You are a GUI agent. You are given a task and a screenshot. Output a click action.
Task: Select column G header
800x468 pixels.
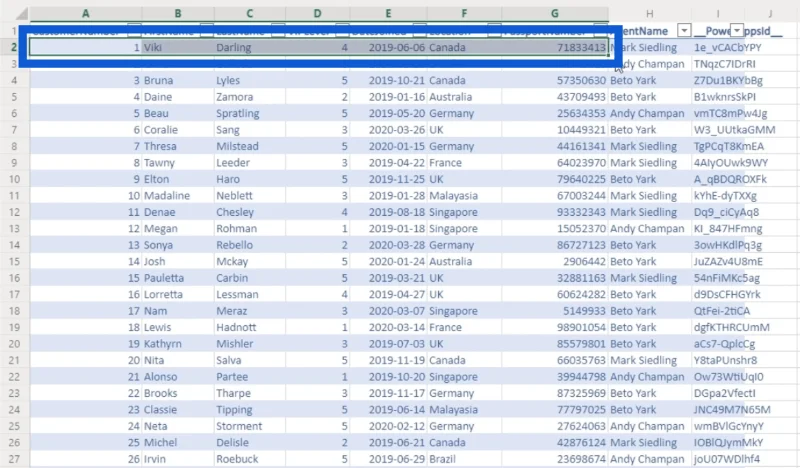coord(555,14)
